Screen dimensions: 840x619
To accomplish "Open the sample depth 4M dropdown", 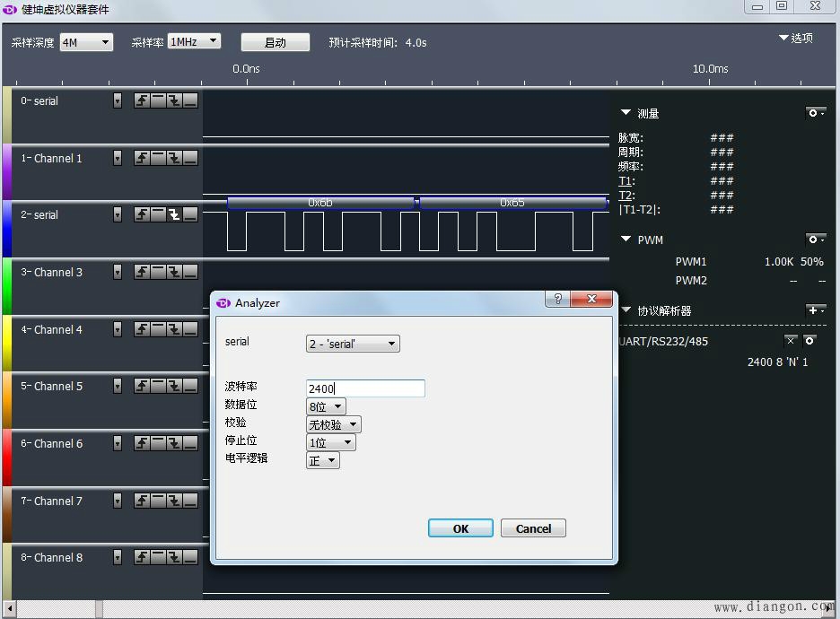I will 86,42.
